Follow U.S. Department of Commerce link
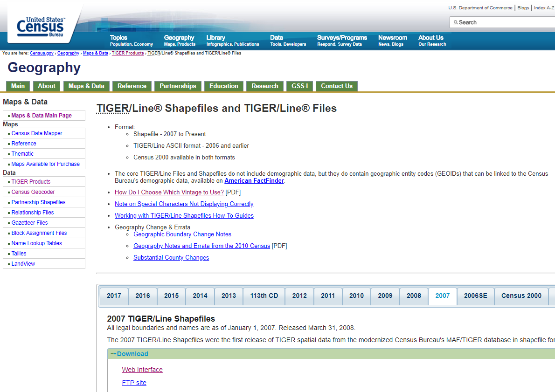The height and width of the screenshot is (392, 555). point(480,8)
